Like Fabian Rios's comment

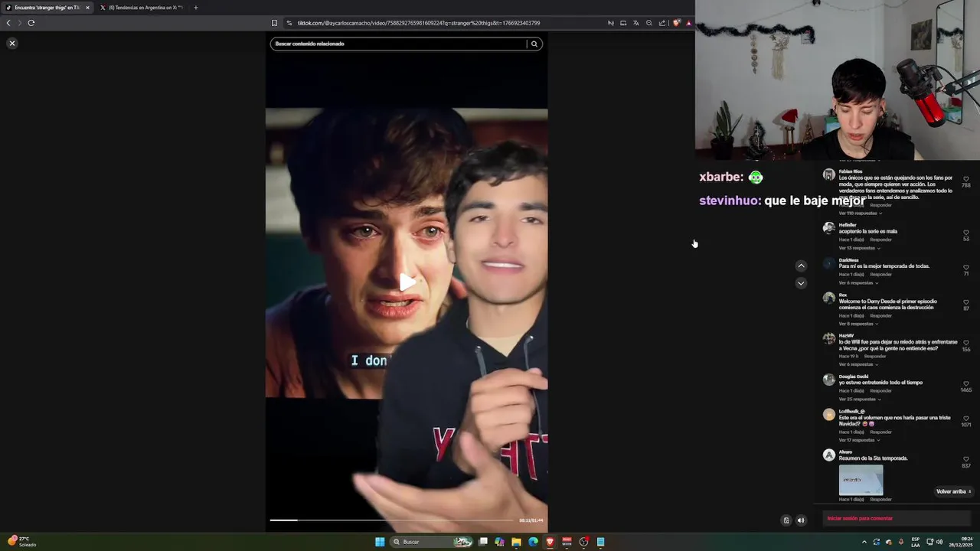point(966,179)
